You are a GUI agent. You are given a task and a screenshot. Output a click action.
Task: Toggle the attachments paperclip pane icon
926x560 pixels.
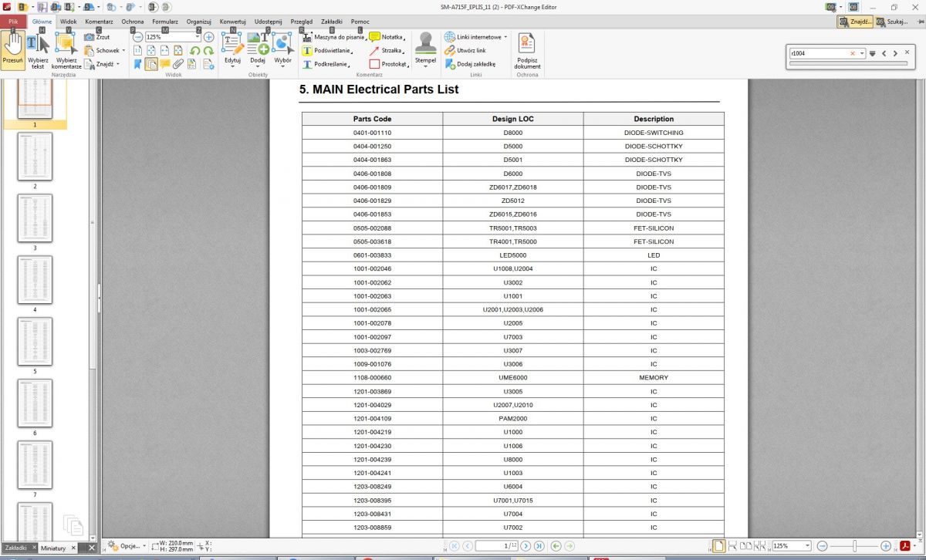tap(179, 64)
